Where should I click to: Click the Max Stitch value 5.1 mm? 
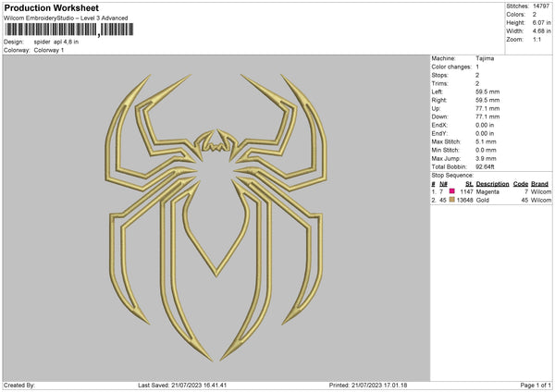point(486,141)
